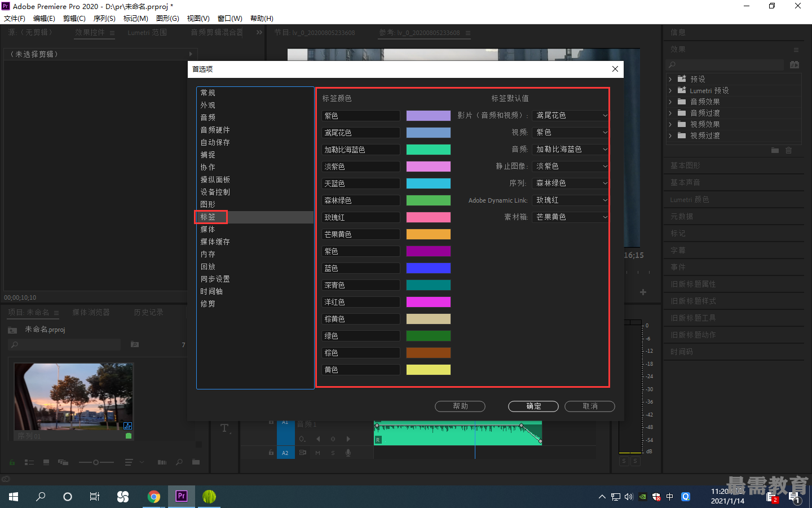The height and width of the screenshot is (508, 812).
Task: Open Task View in taskbar
Action: click(x=95, y=496)
